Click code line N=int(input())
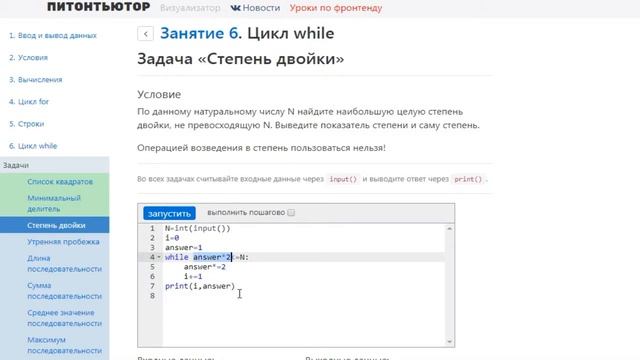The width and height of the screenshot is (640, 360). [198, 228]
